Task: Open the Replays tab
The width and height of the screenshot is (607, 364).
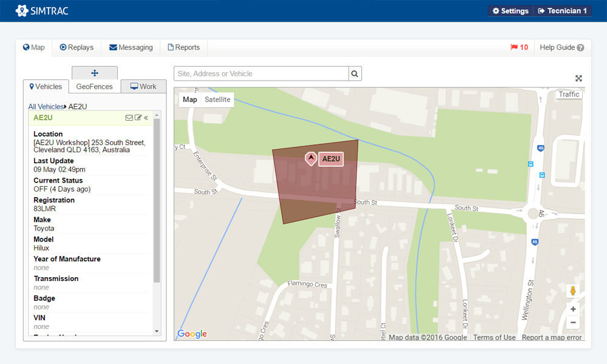Action: tap(76, 47)
